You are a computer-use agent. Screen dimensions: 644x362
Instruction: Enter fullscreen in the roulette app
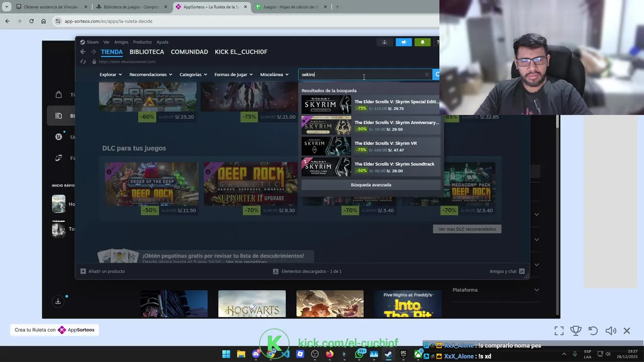pyautogui.click(x=559, y=331)
